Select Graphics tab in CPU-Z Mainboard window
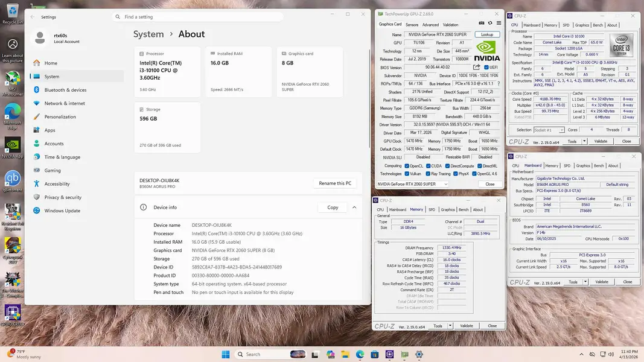Screen dimensions: 644x362 tap(583, 166)
